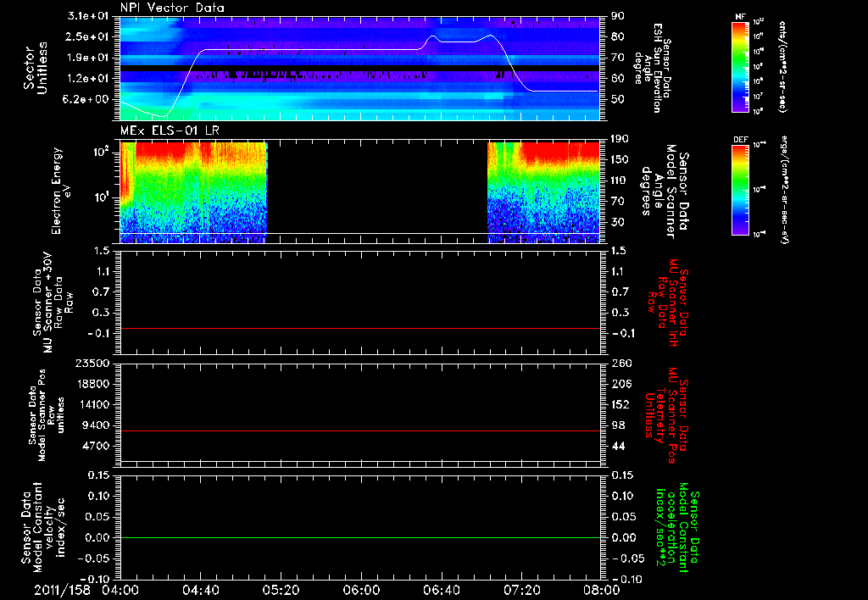
Task: Click the "4700" scanner position tick
Action: (96, 446)
